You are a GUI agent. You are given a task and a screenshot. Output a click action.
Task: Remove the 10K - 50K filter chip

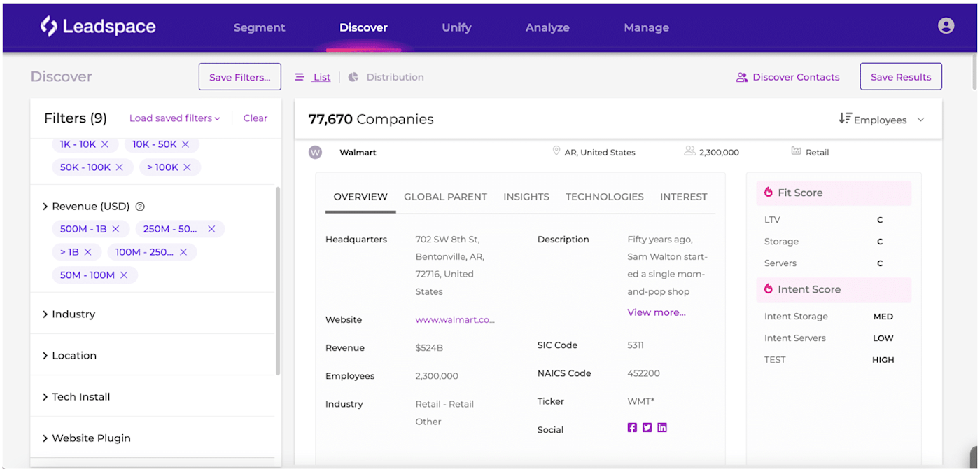(185, 144)
